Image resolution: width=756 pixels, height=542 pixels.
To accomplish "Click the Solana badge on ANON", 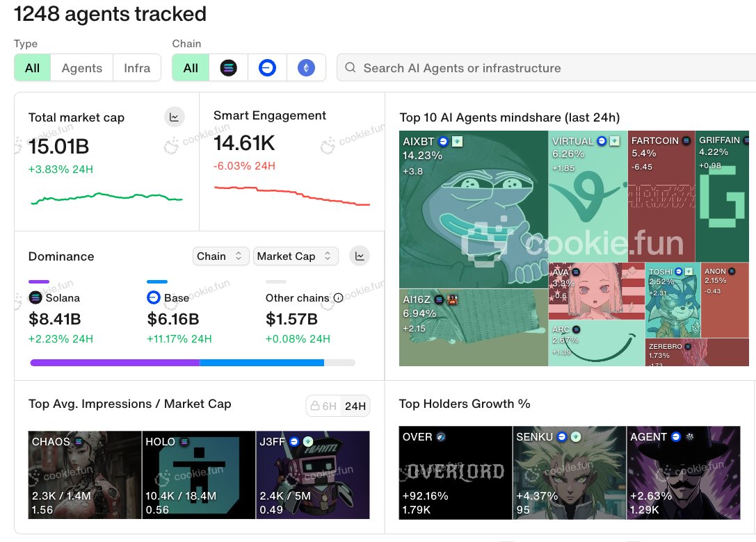I will tap(732, 271).
